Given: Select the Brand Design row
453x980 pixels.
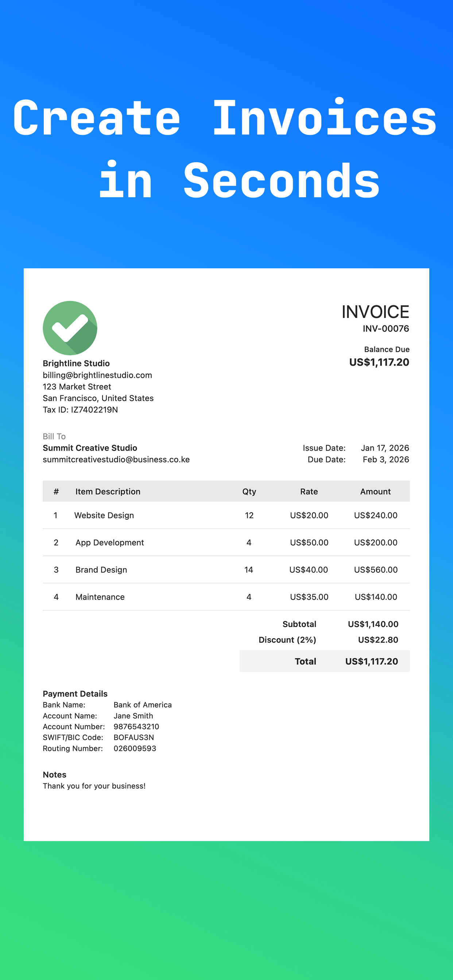Looking at the screenshot, I should point(226,569).
